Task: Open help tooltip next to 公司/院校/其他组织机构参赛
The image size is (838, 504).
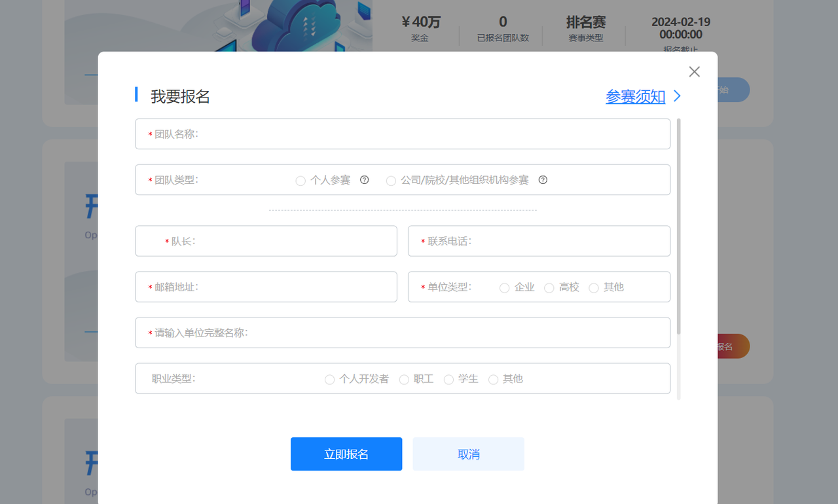Action: [x=543, y=180]
